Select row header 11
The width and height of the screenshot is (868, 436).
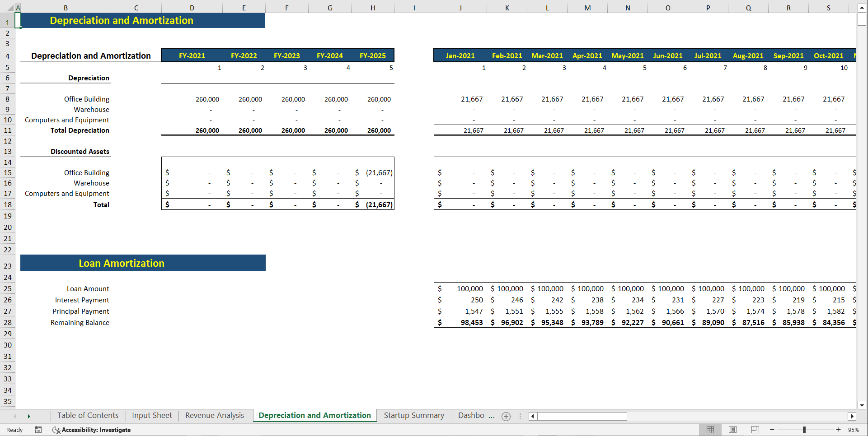click(x=7, y=130)
